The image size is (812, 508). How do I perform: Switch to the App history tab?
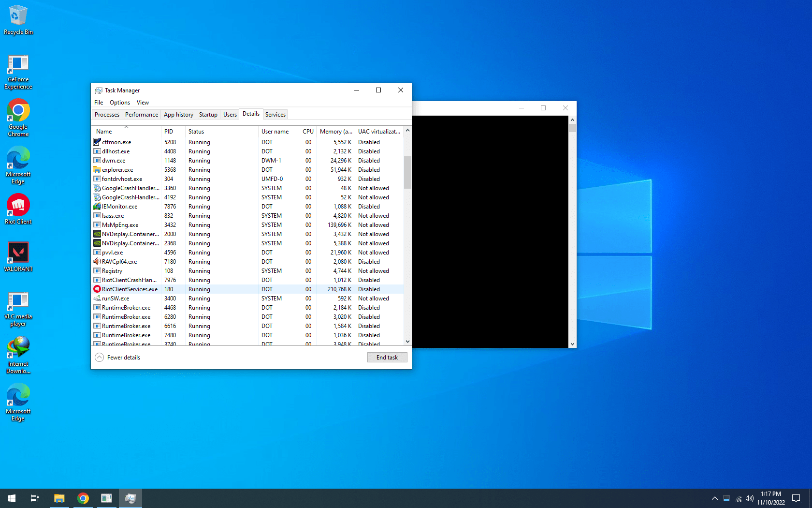[x=178, y=115]
